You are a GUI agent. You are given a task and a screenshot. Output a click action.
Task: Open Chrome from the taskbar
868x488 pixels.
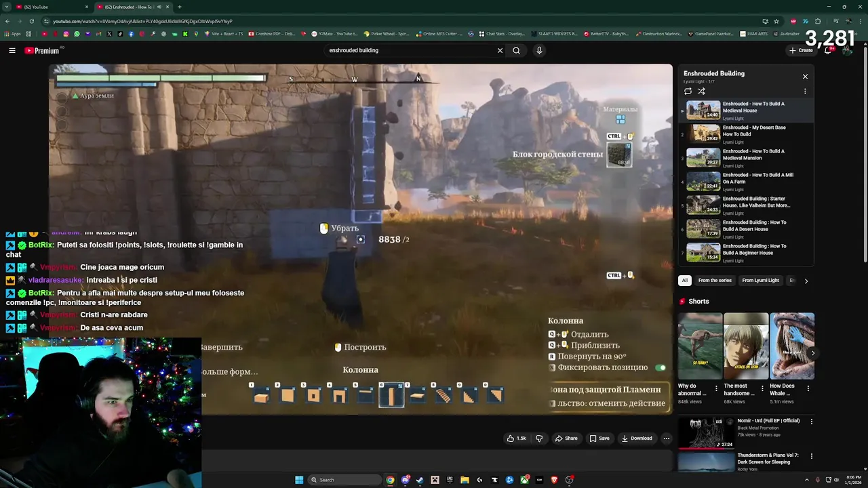coord(390,480)
